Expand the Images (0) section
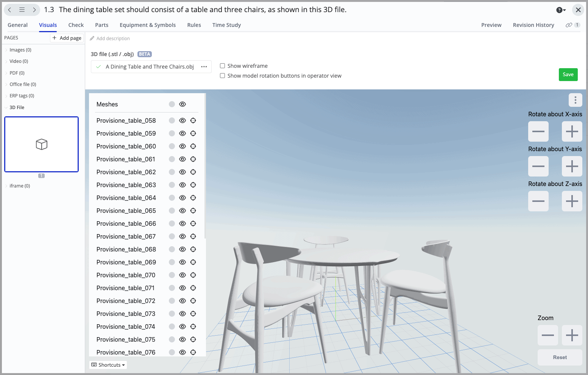The image size is (588, 375). tap(20, 50)
